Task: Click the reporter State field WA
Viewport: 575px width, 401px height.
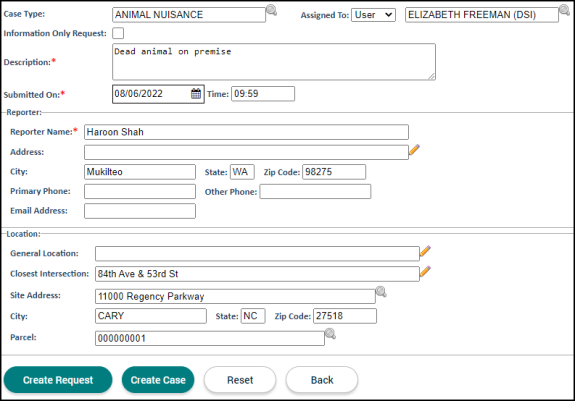Action: 242,172
